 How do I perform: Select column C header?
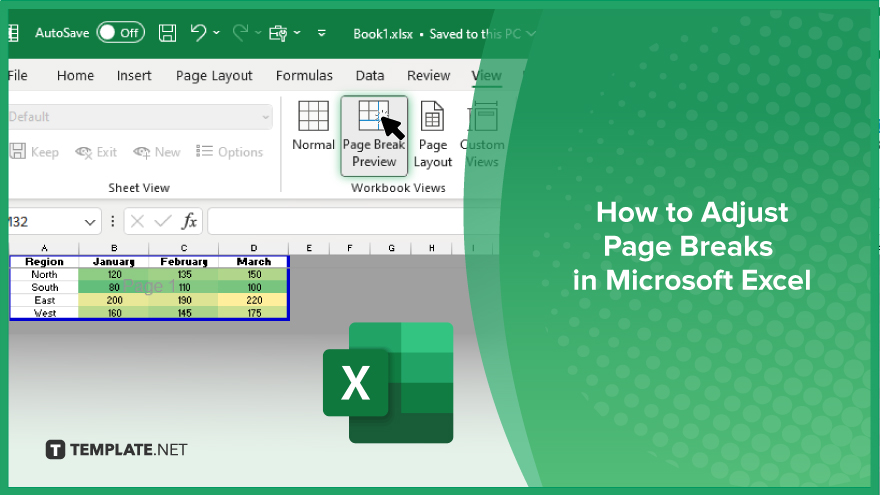coord(184,248)
